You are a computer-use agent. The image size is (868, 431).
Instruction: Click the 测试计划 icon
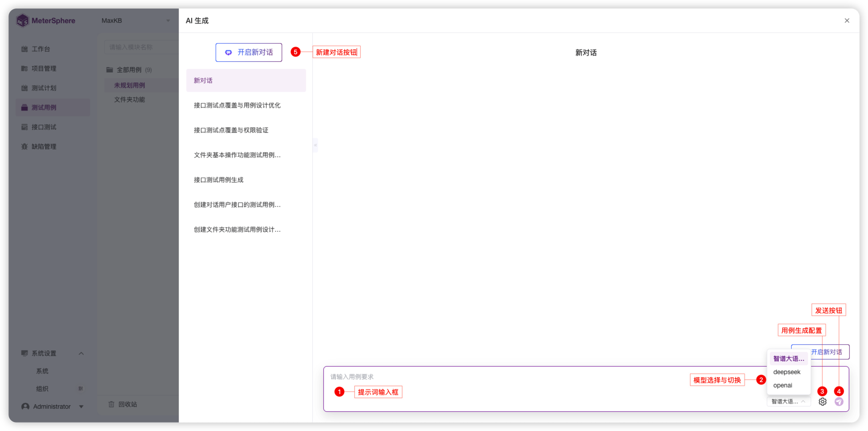click(x=24, y=88)
